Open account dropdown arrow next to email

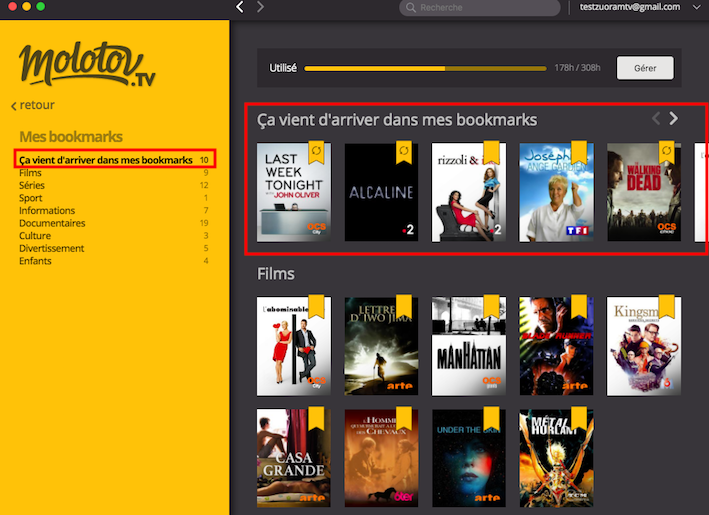[x=696, y=7]
